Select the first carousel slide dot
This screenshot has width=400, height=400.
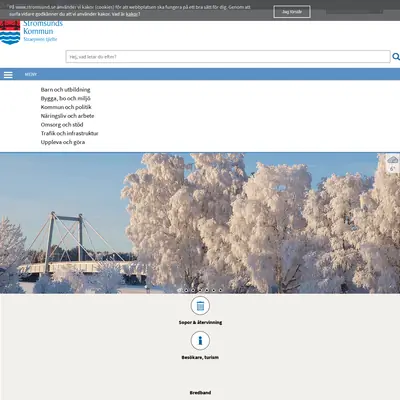(179, 290)
